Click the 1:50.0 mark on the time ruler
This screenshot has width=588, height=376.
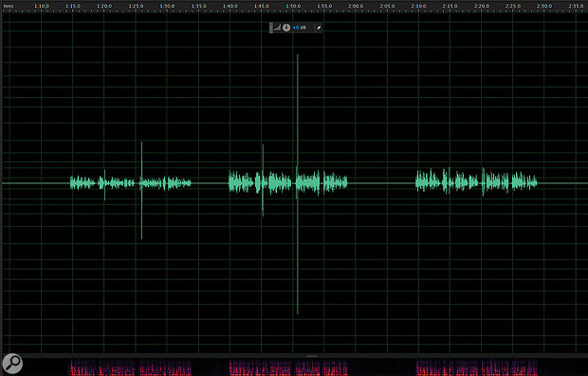[293, 6]
